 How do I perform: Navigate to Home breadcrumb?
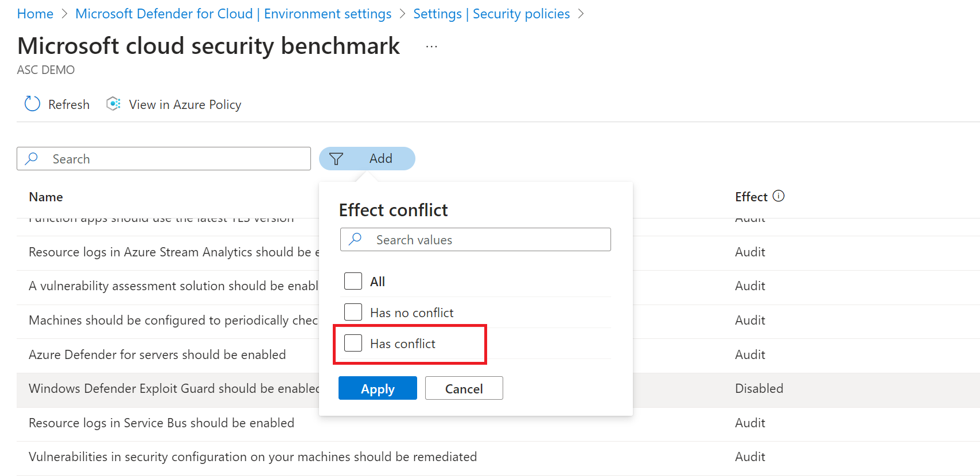(34, 13)
